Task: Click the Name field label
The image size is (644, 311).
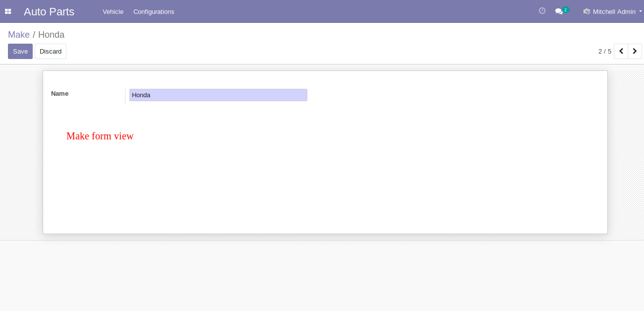Action: click(60, 93)
